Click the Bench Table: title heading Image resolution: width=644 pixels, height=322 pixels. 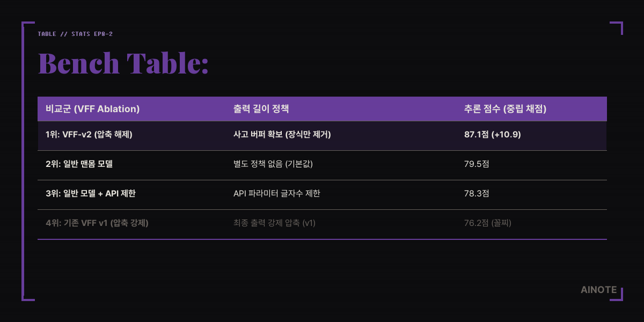tap(123, 63)
